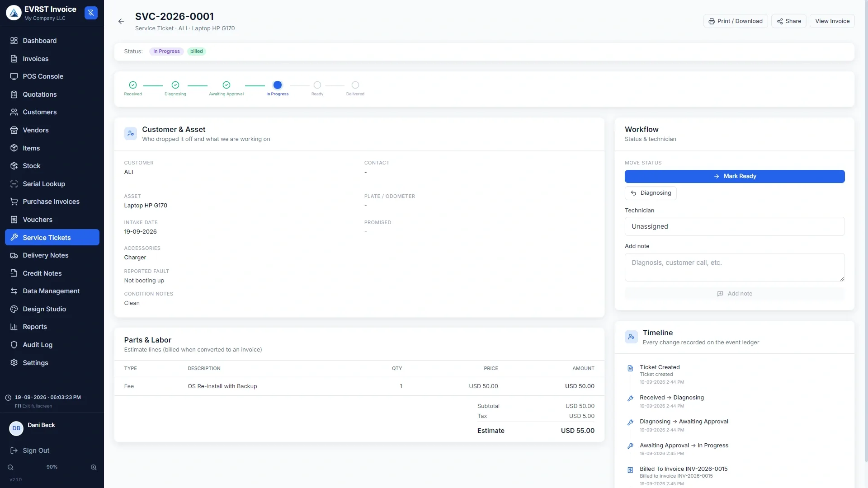
Task: Click the Timeline section icon
Action: [631, 337]
